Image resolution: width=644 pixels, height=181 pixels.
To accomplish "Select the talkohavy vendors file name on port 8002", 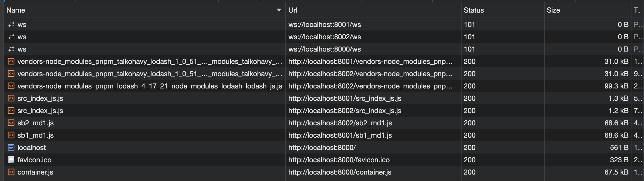I will 150,74.
